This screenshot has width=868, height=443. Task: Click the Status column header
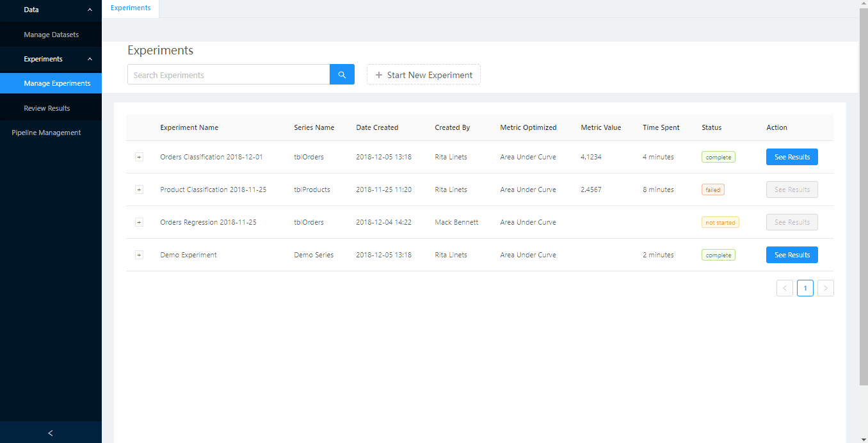point(711,127)
